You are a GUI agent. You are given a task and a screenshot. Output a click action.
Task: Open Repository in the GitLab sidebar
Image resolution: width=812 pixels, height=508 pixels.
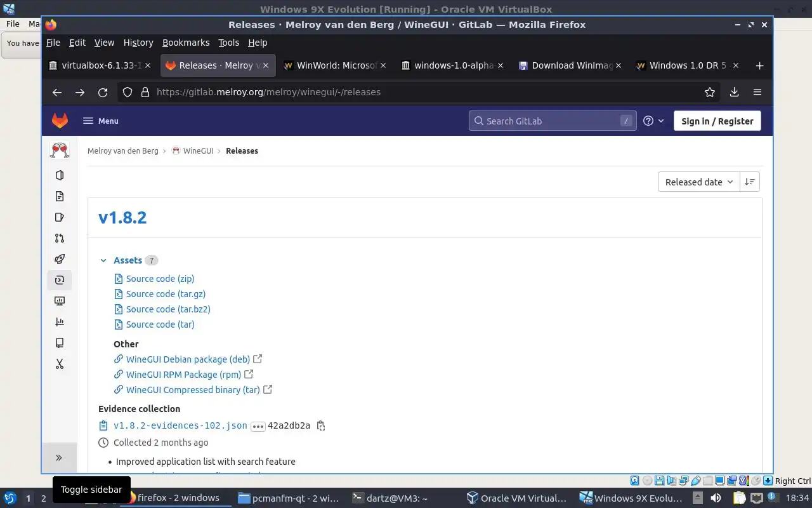click(x=60, y=196)
